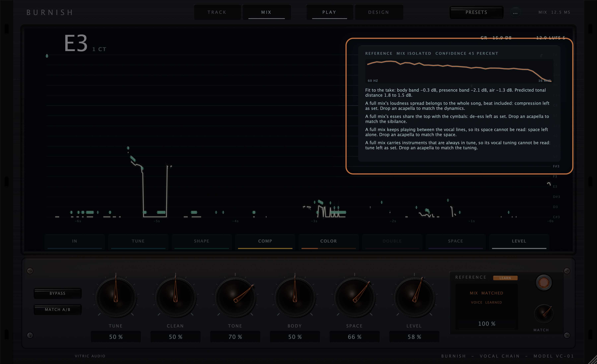Click the CONFIDENCE 45 PERCENT label
This screenshot has height=364, width=597.
click(x=467, y=53)
